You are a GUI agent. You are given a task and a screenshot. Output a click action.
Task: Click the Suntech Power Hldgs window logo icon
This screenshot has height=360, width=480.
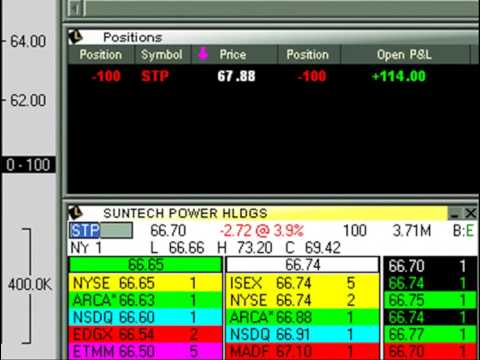75,213
